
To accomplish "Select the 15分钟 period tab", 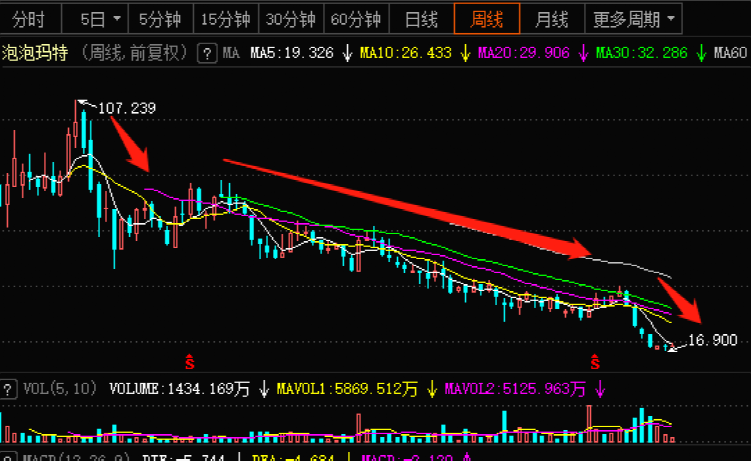I will (x=226, y=19).
